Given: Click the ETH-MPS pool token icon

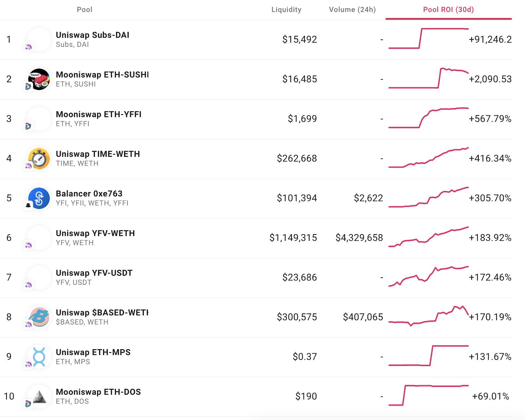Looking at the screenshot, I should 39,357.
